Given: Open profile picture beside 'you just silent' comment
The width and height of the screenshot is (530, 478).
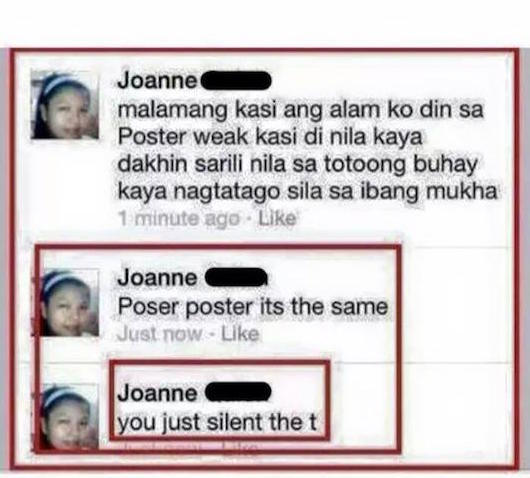Looking at the screenshot, I should (x=69, y=417).
